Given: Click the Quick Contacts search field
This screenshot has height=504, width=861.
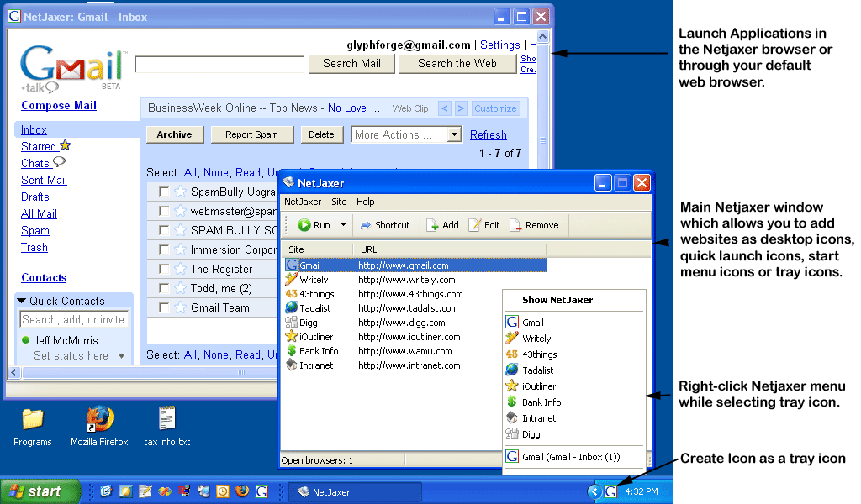Looking at the screenshot, I should (x=74, y=320).
